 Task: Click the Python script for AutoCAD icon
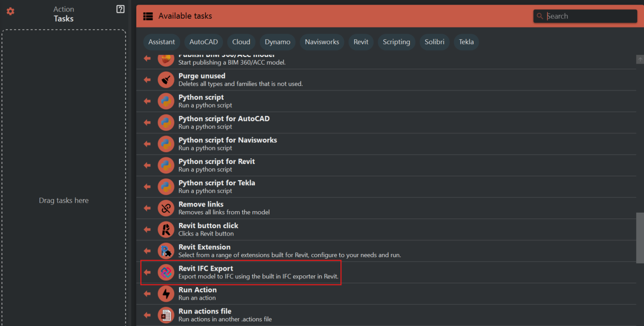(166, 122)
